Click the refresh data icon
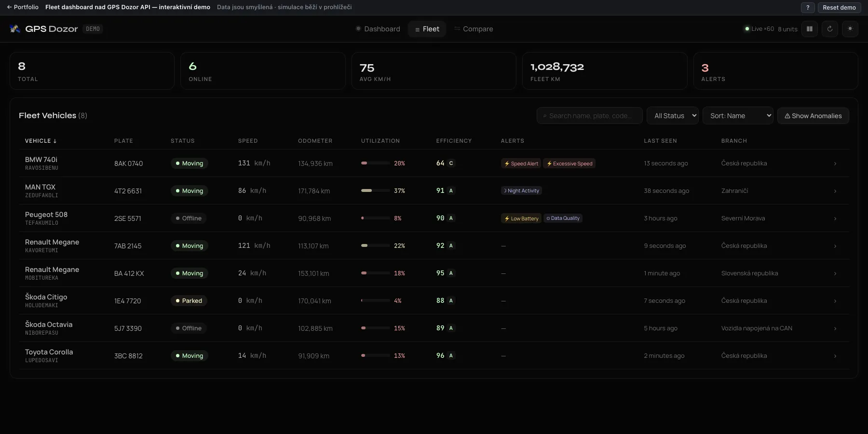The image size is (868, 434). pyautogui.click(x=830, y=29)
